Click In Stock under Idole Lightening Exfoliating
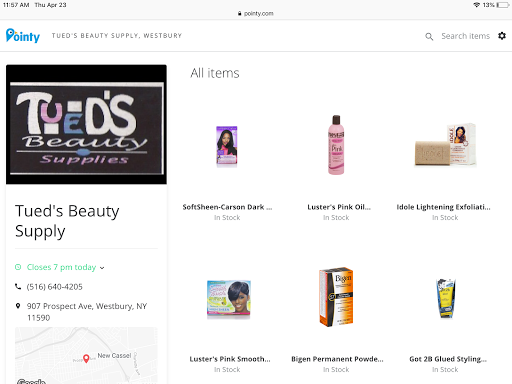Viewport: 512px width, 384px height. pos(445,217)
